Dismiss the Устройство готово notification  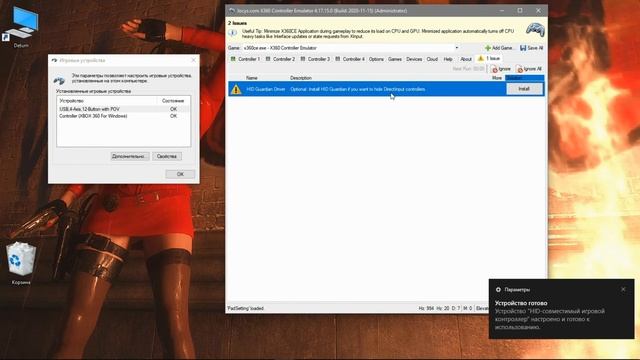tap(623, 289)
